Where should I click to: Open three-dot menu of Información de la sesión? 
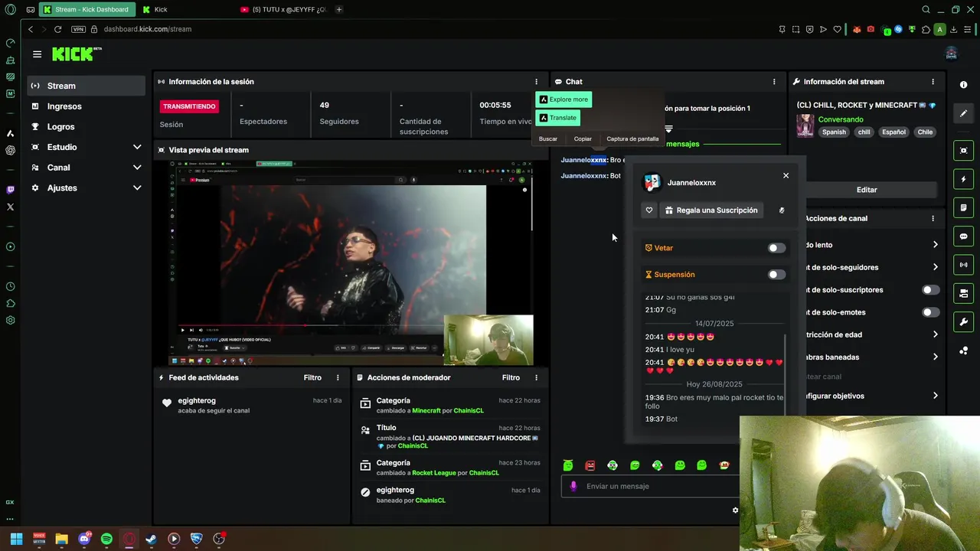[536, 82]
